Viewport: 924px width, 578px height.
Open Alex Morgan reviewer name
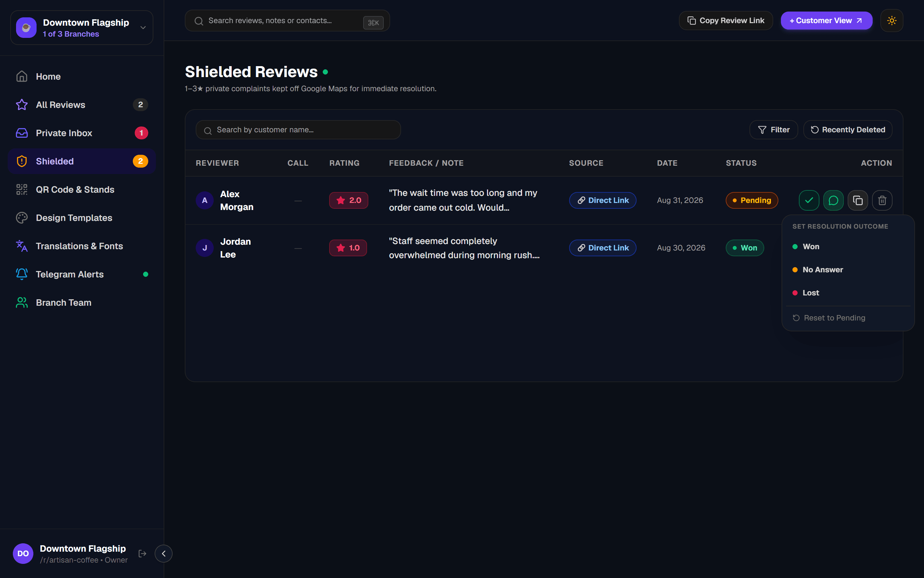(237, 200)
